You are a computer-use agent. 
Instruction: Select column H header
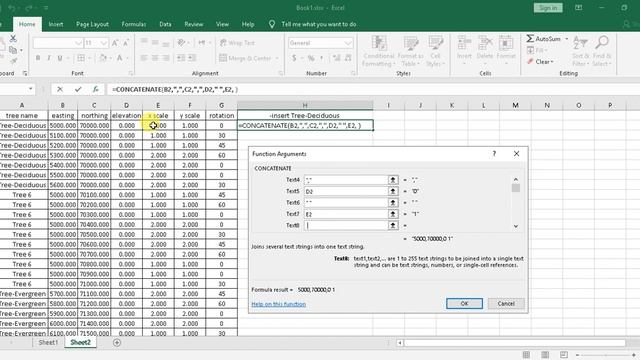point(305,105)
